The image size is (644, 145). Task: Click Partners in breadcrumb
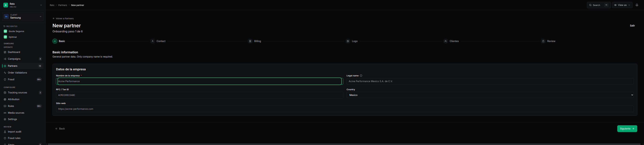pyautogui.click(x=63, y=5)
